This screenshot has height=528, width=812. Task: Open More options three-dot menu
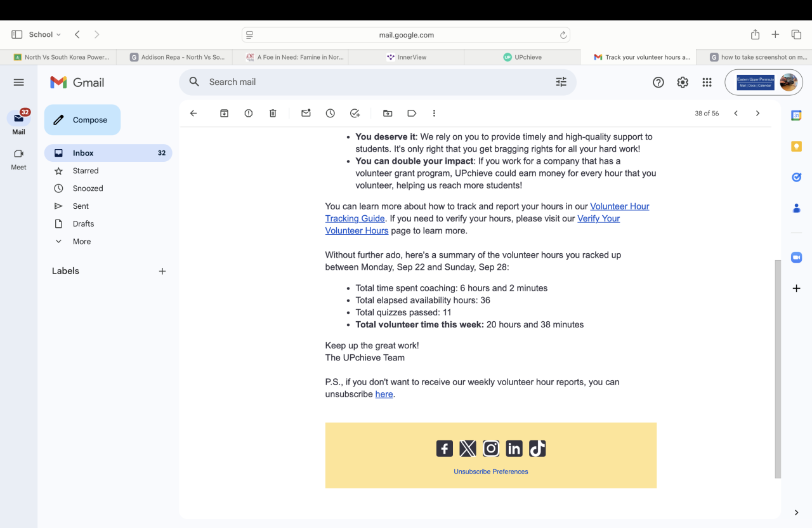[x=434, y=114]
